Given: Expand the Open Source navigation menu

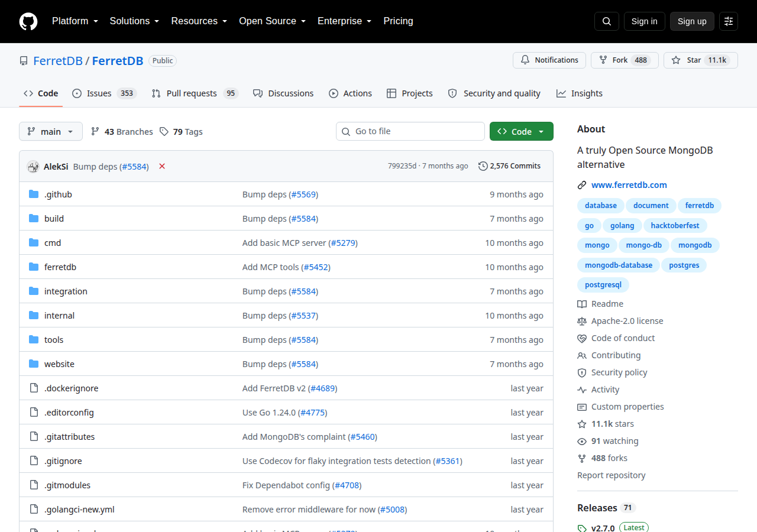Looking at the screenshot, I should pyautogui.click(x=273, y=21).
